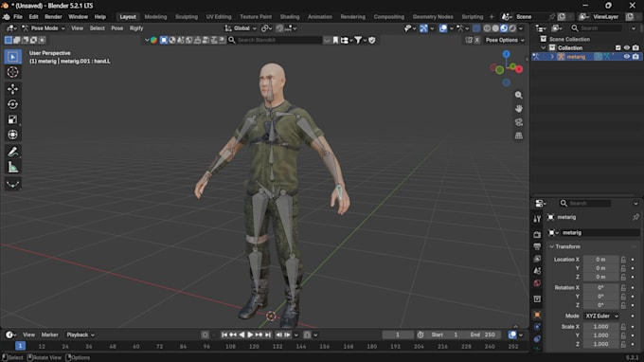
Task: Open the Scene properties tab
Action: 537,271
